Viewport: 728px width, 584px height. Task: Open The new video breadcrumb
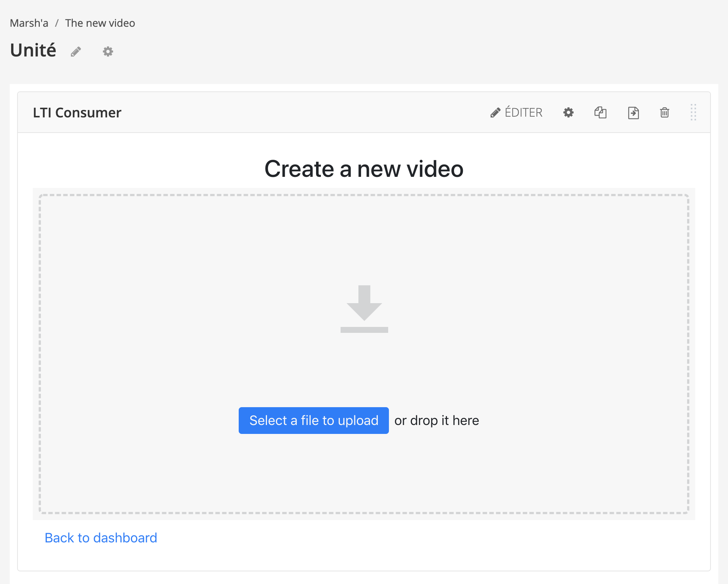(100, 23)
